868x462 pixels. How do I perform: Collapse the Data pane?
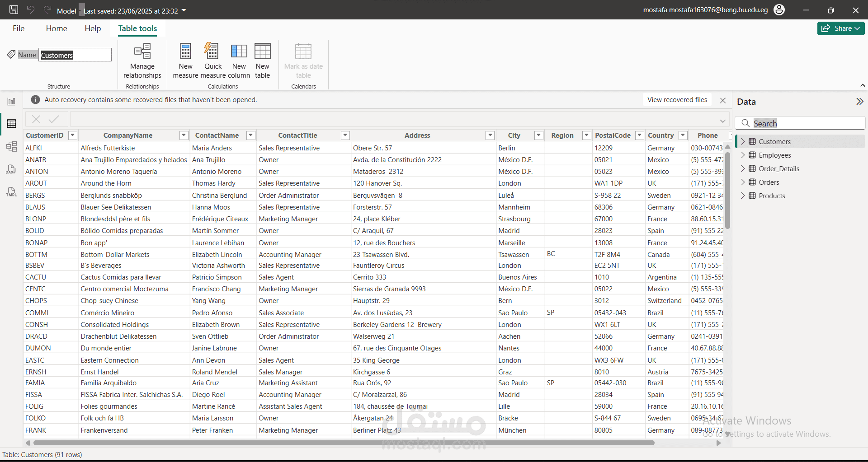tap(859, 102)
